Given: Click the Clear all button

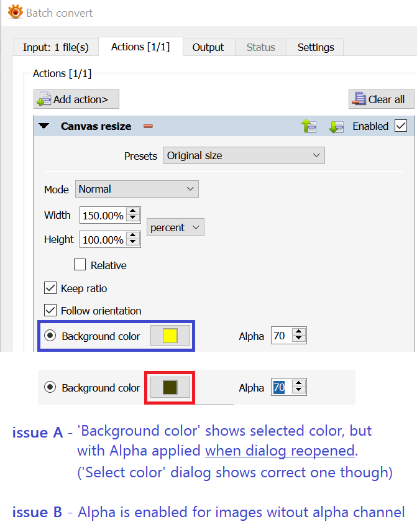Looking at the screenshot, I should pos(379,99).
